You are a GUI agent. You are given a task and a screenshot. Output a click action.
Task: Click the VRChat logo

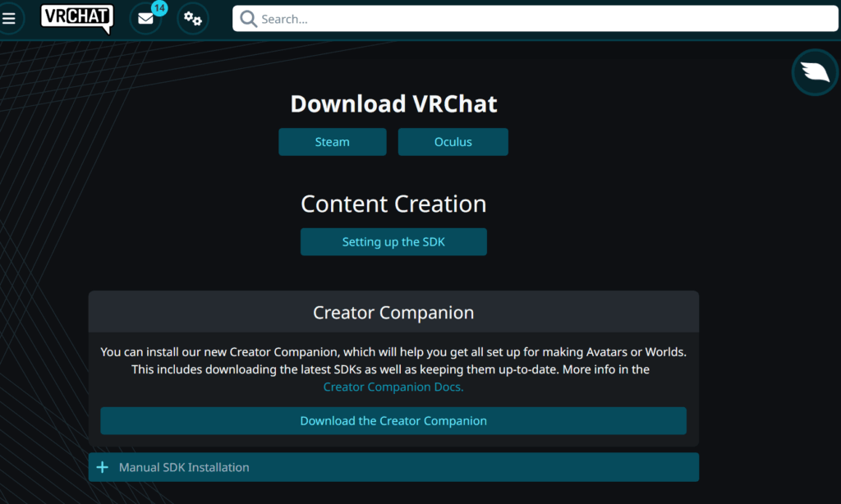coord(77,18)
